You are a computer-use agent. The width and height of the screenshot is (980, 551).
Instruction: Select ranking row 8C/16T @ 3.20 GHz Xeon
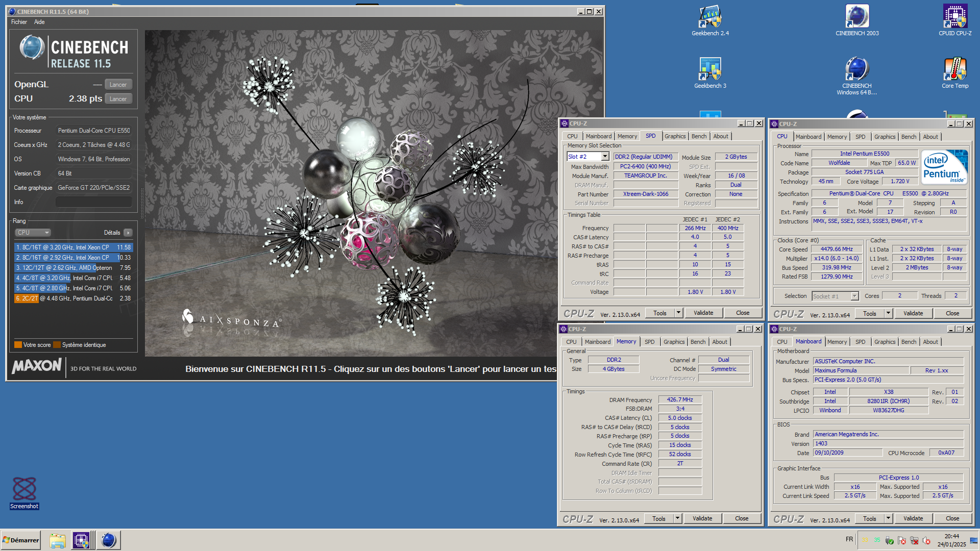point(73,247)
